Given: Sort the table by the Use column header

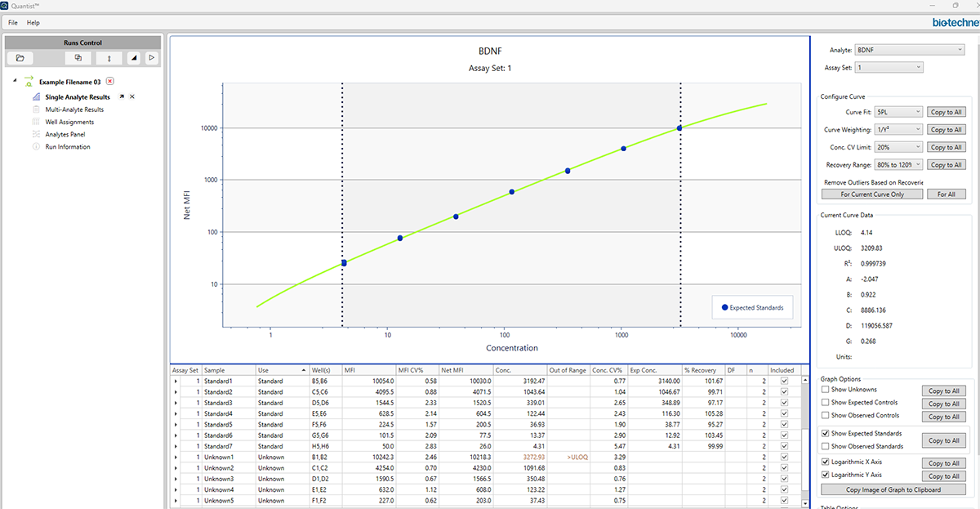Looking at the screenshot, I should (283, 370).
